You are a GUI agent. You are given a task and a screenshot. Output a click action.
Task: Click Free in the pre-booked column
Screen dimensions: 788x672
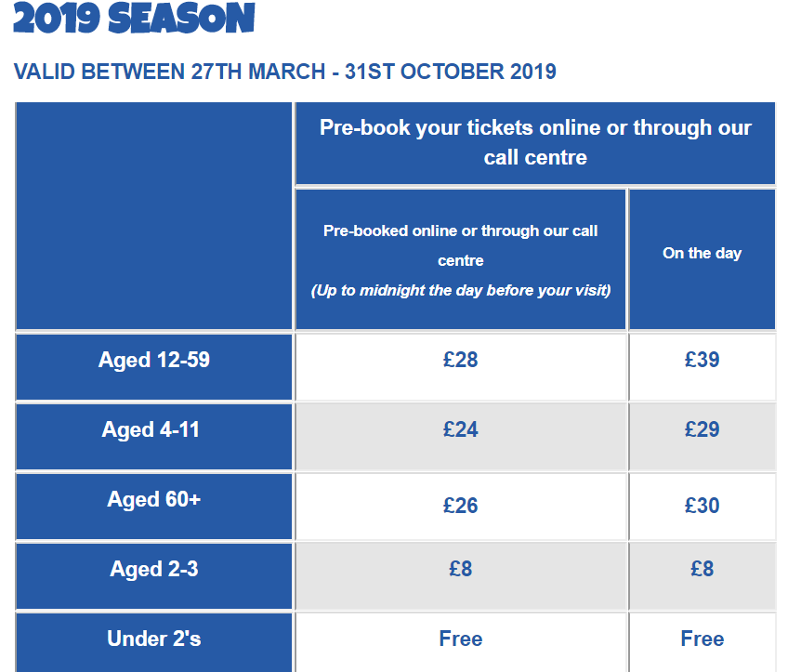(x=460, y=639)
